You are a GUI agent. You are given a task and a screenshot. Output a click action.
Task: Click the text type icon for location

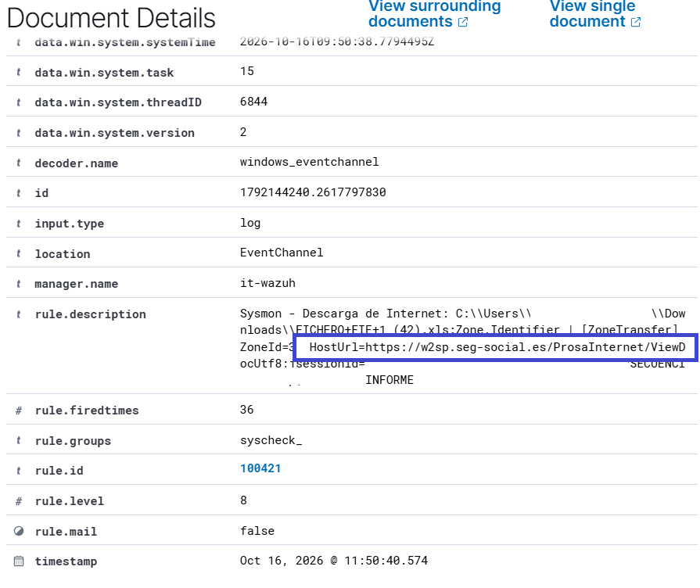click(18, 253)
